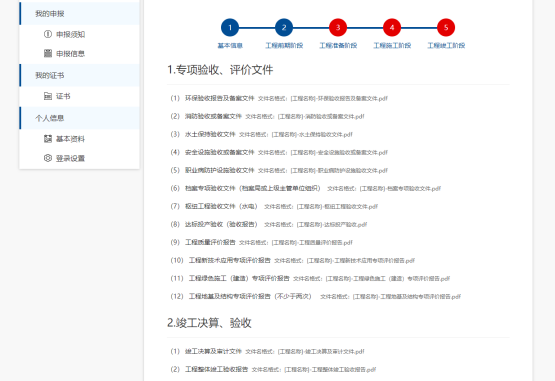Click item (12) 工程地基及结构专项评价报告

pos(250,296)
